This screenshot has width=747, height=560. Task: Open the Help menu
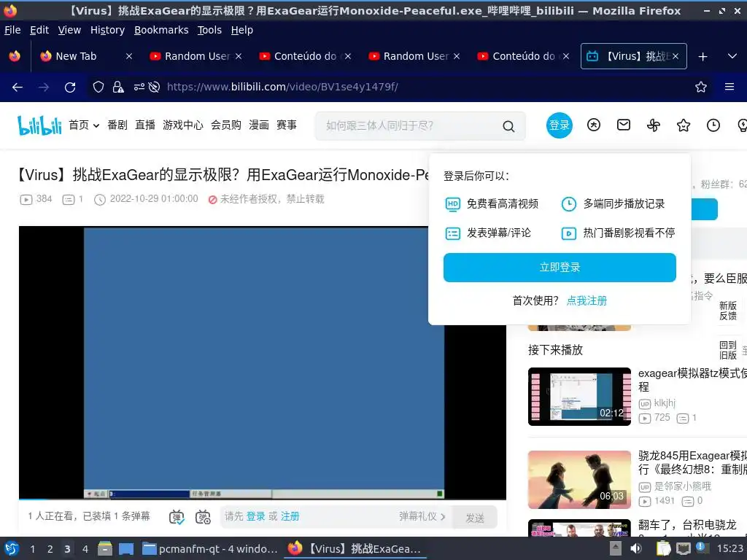pyautogui.click(x=242, y=30)
